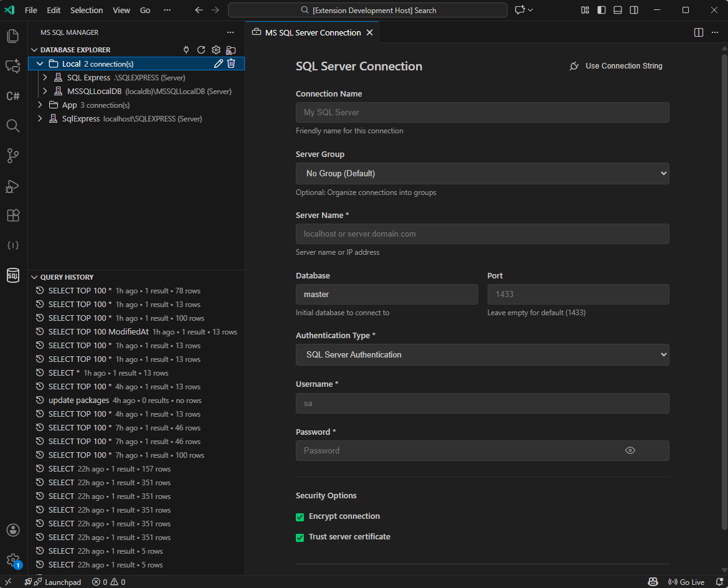The width and height of the screenshot is (728, 588).
Task: Open editor more actions menu
Action: [715, 32]
